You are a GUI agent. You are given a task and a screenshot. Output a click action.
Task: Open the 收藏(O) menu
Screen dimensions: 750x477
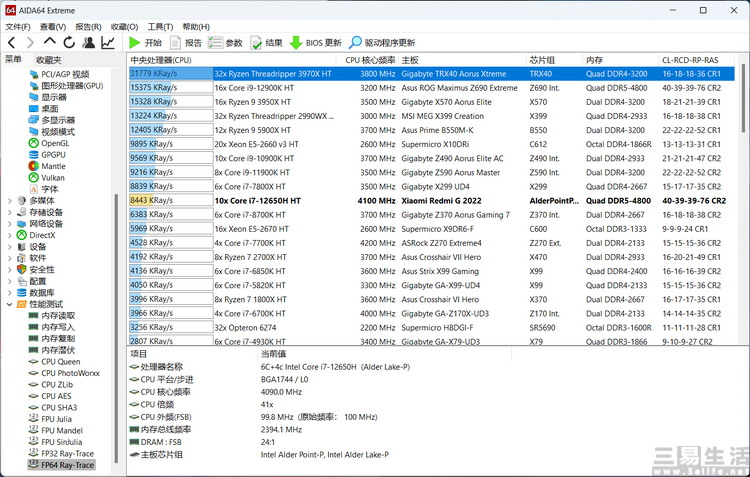(x=124, y=27)
